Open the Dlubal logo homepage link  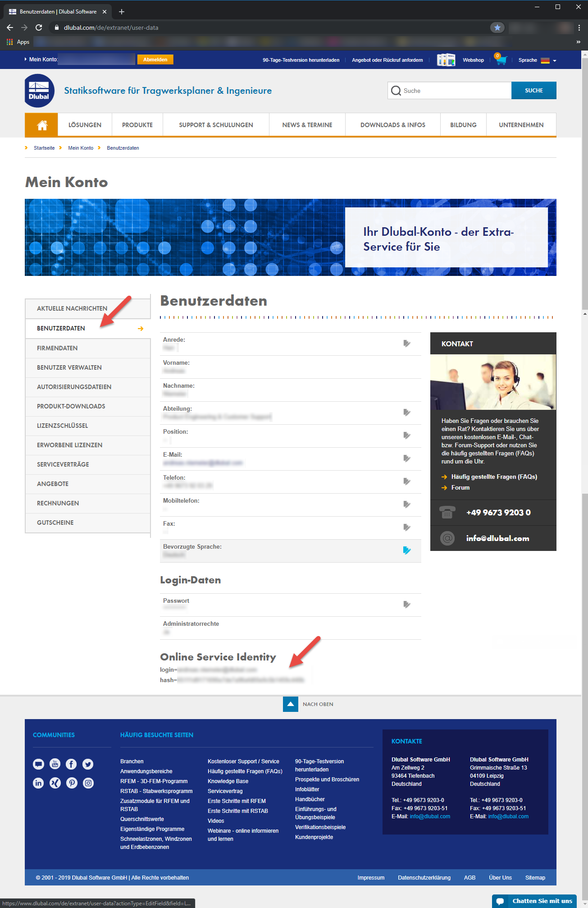(x=39, y=91)
